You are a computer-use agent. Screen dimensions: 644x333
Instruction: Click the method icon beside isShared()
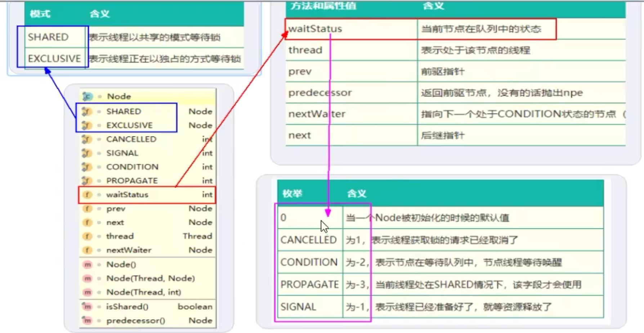tap(87, 307)
